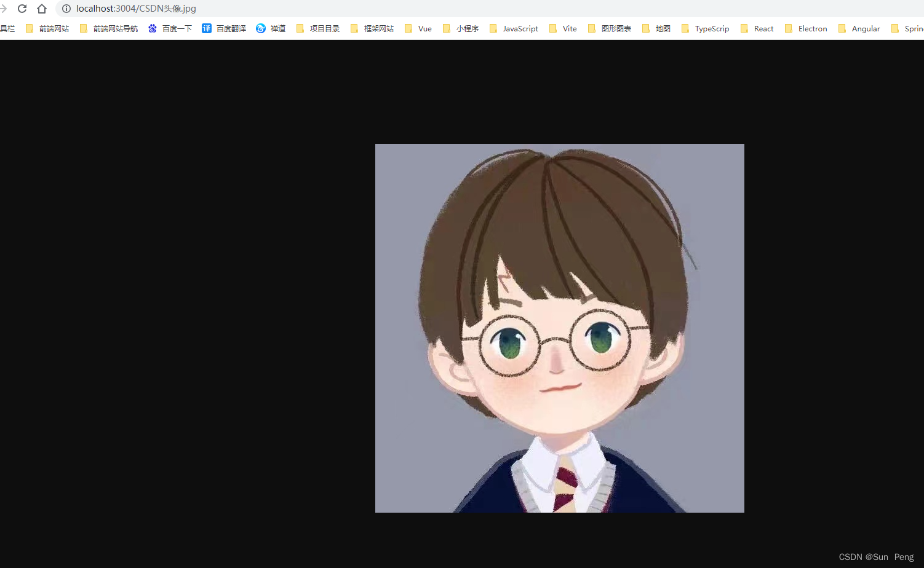Screen dimensions: 924x568
Task: Click the cartoon avatar image
Action: click(560, 328)
